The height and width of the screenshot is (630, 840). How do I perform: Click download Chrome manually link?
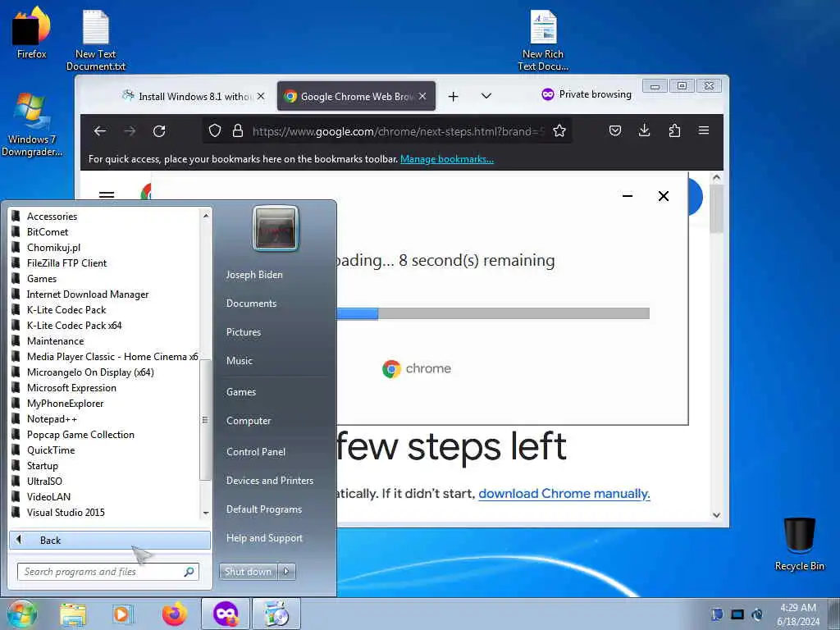coord(564,493)
